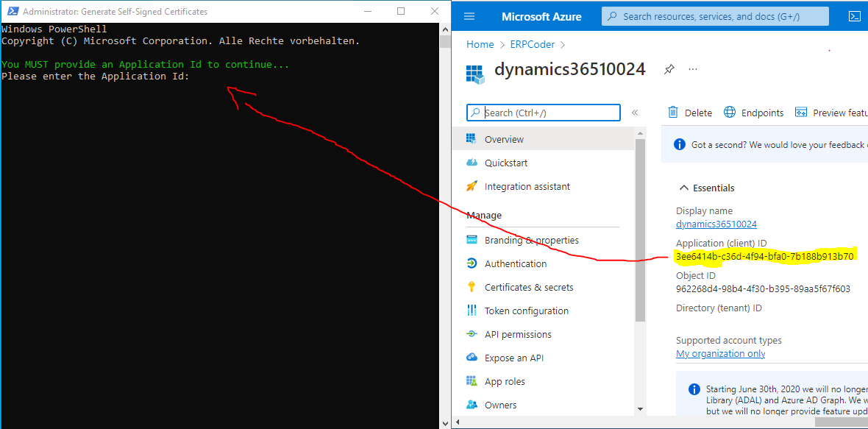Go to API permissions
This screenshot has width=868, height=429.
[x=517, y=334]
